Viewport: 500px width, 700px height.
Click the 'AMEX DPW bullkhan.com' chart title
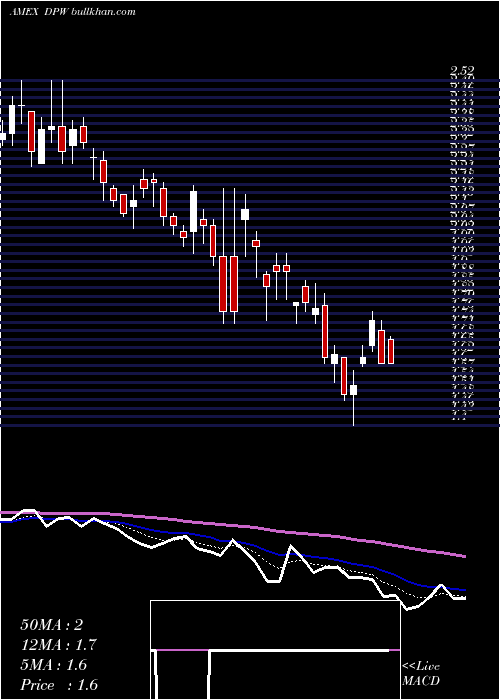pyautogui.click(x=72, y=12)
